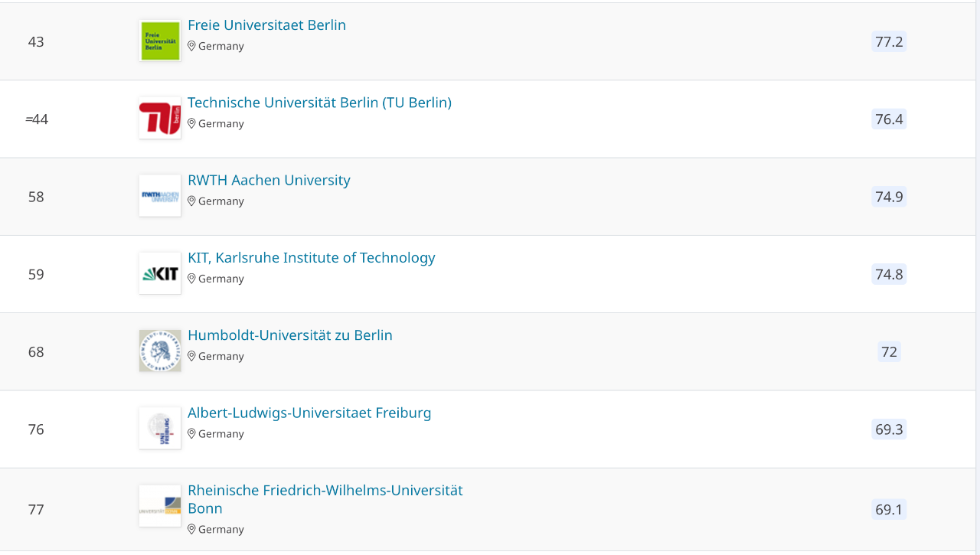Viewport: 980px width, 555px height.
Task: Visit the Humboldt-Universität zu Berlin link
Action: (x=290, y=335)
